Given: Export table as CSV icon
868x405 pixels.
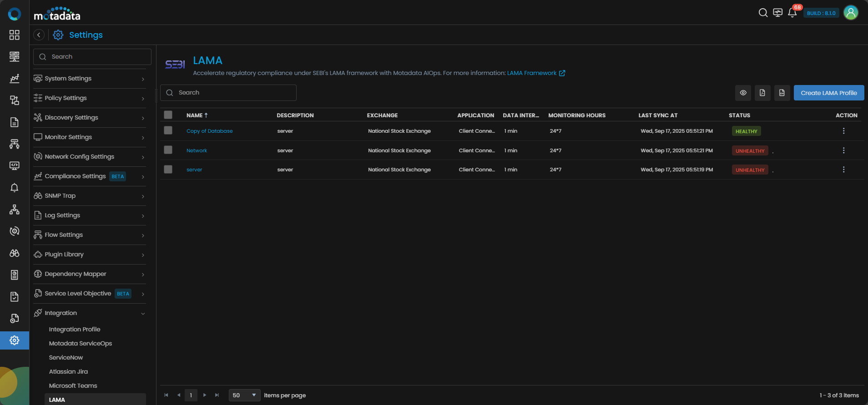Looking at the screenshot, I should (x=782, y=93).
